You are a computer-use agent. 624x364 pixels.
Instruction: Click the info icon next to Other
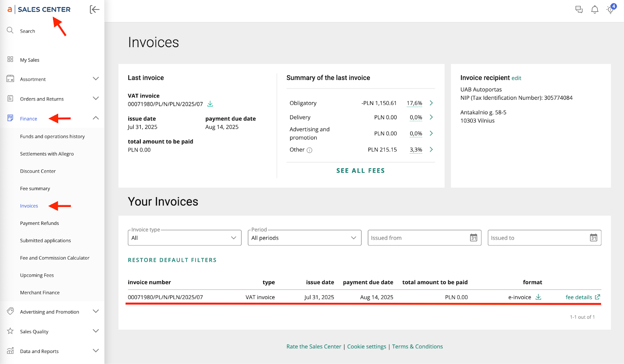coord(309,150)
